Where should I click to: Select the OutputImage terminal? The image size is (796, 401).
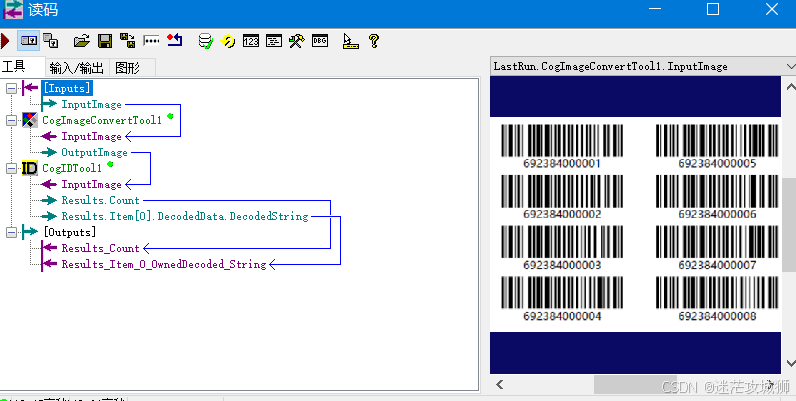94,152
